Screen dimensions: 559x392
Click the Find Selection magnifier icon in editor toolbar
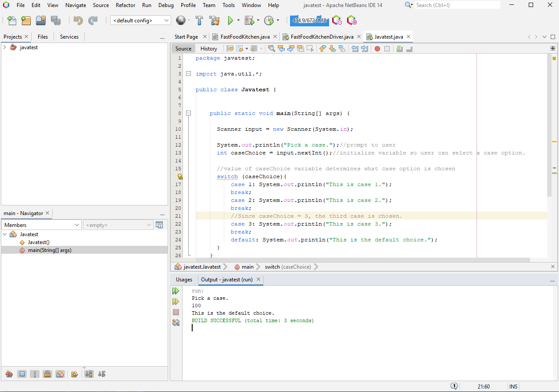click(x=272, y=49)
